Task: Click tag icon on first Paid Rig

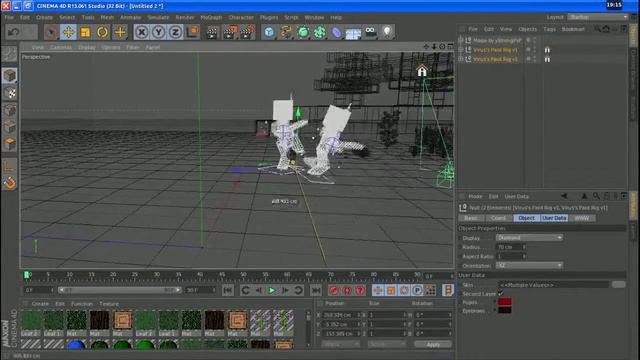Action: click(547, 49)
